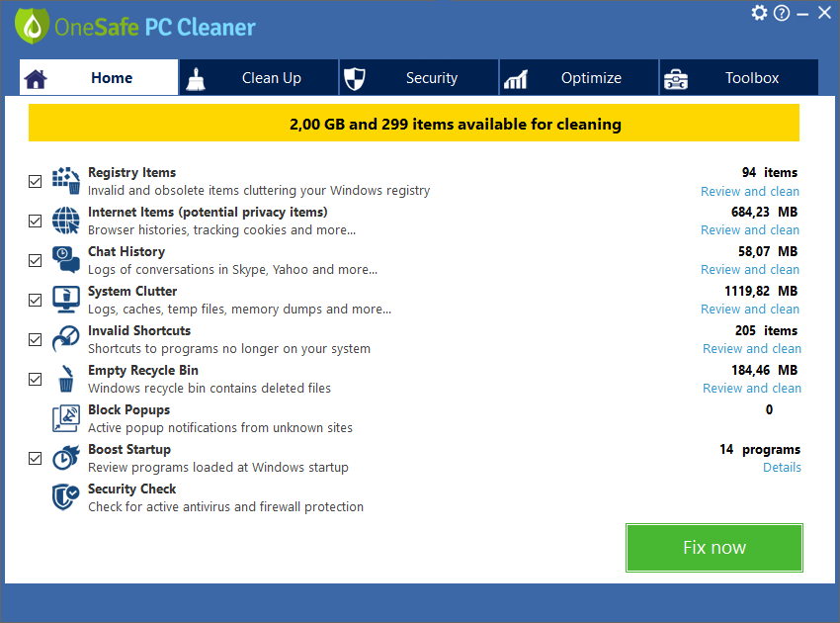This screenshot has width=840, height=623.
Task: Close the OneSafe PC Cleaner window
Action: pos(825,13)
